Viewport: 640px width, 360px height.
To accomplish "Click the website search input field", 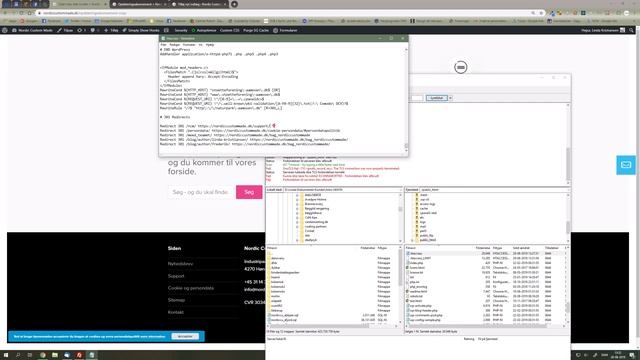I will point(201,192).
